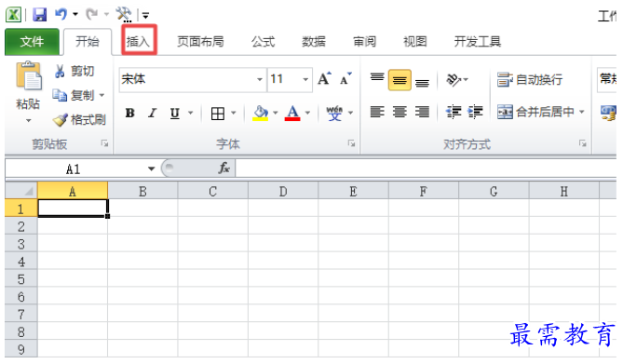Toggle 自动换行 Wrap Text
Image resolution: width=623 pixels, height=364 pixels.
pyautogui.click(x=530, y=80)
